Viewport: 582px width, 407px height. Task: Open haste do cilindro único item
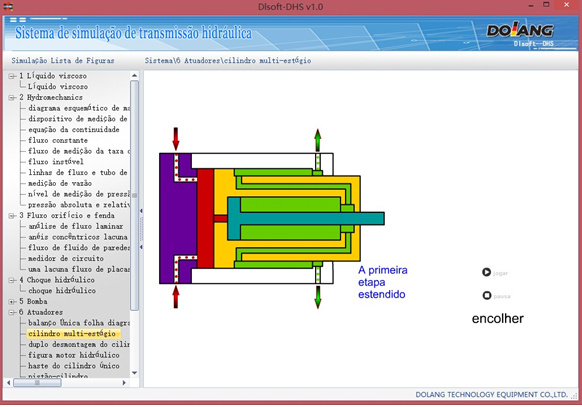tap(74, 366)
